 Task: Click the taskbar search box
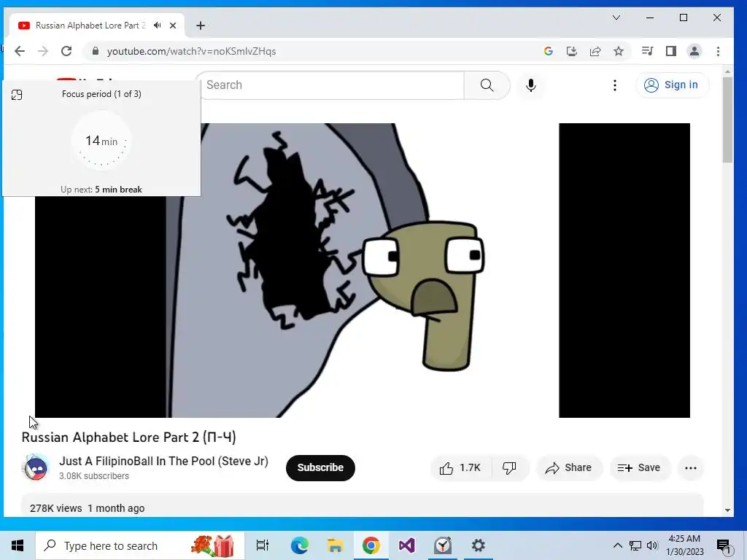pos(140,545)
